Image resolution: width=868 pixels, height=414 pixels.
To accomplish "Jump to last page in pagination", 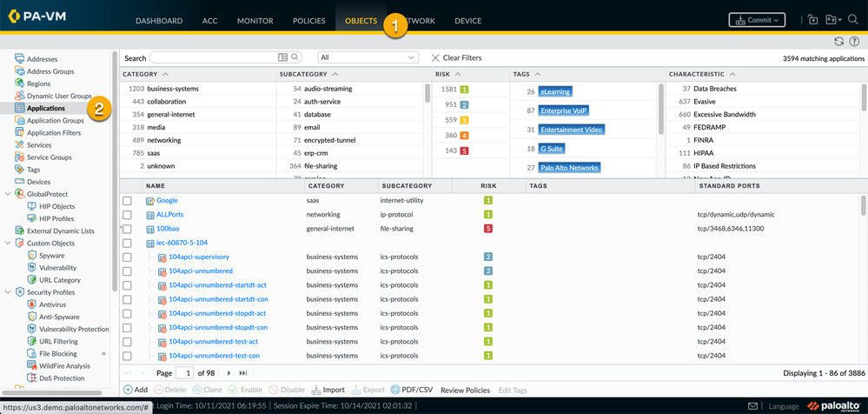I will [243, 373].
